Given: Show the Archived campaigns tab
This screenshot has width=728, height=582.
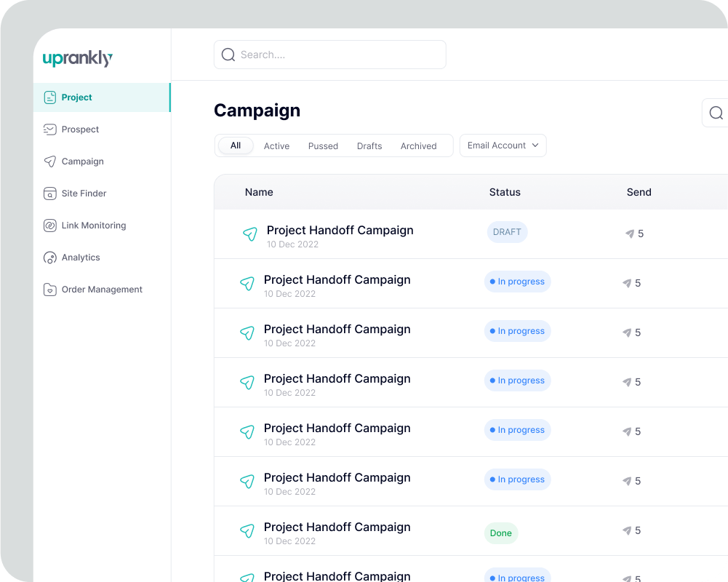Looking at the screenshot, I should click(x=418, y=146).
